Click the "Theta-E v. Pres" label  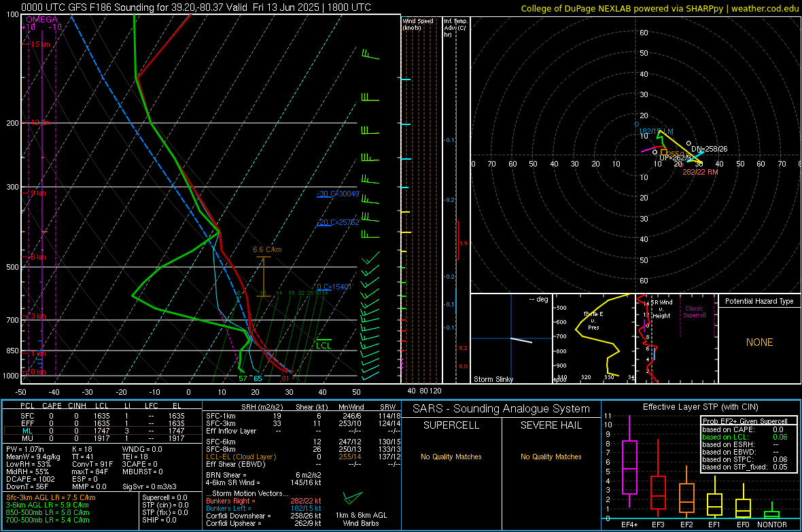click(593, 321)
